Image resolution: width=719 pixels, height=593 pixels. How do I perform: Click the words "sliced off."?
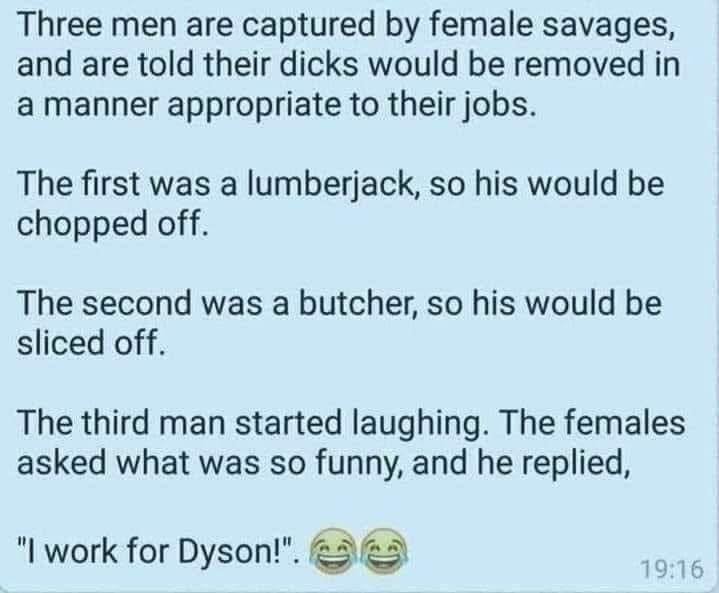pyautogui.click(x=91, y=343)
